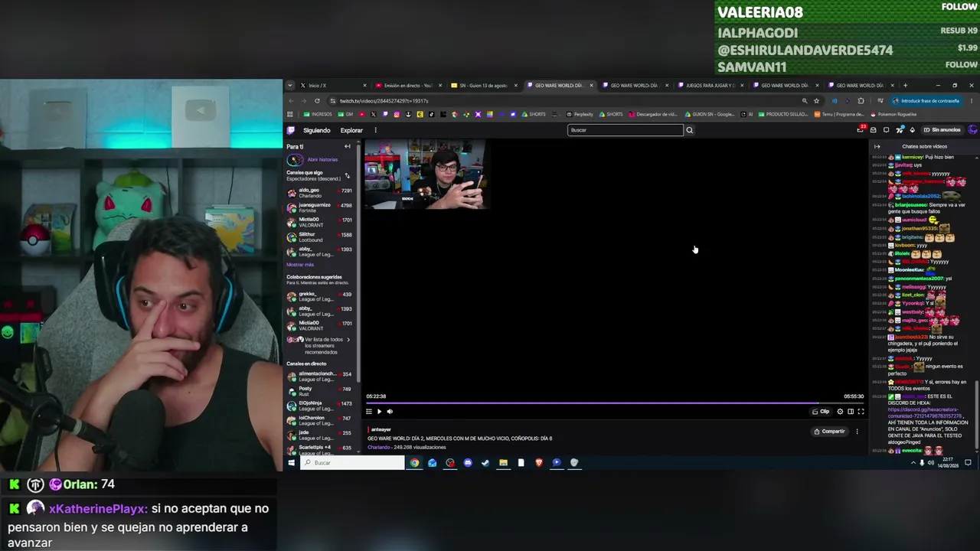Go back in browser history
Viewport: 980px width, 551px height.
click(291, 101)
